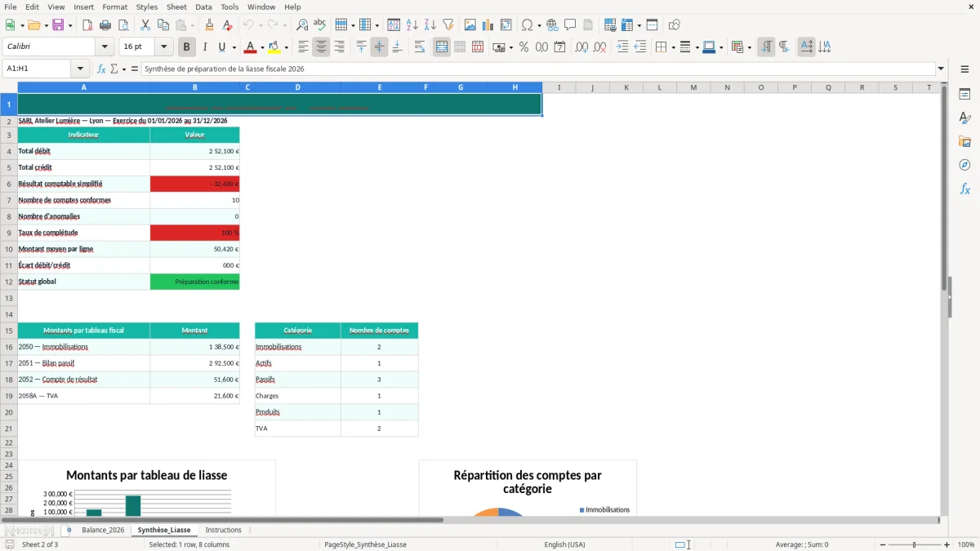Open Function Wizard fx icon

(102, 69)
